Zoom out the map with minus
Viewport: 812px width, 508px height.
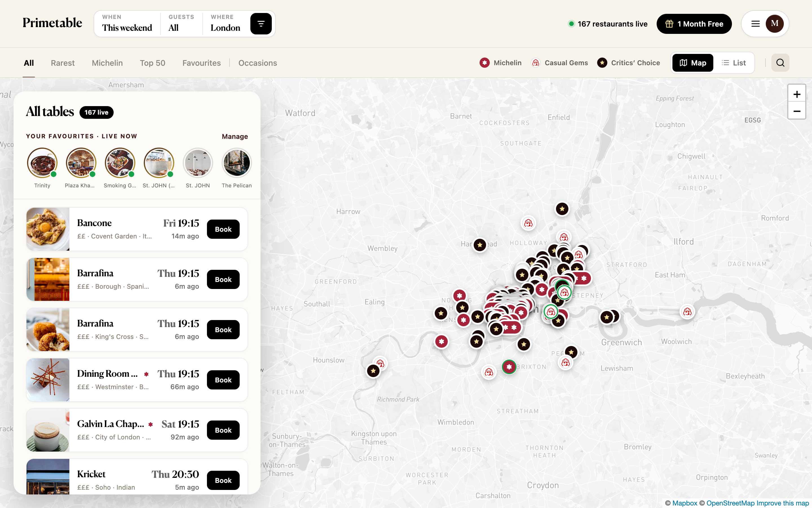tap(796, 111)
